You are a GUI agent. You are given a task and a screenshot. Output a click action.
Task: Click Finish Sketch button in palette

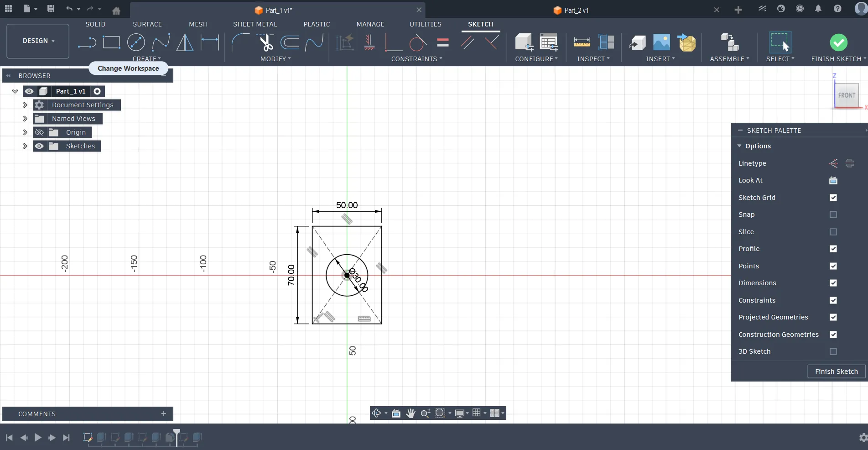coord(836,372)
